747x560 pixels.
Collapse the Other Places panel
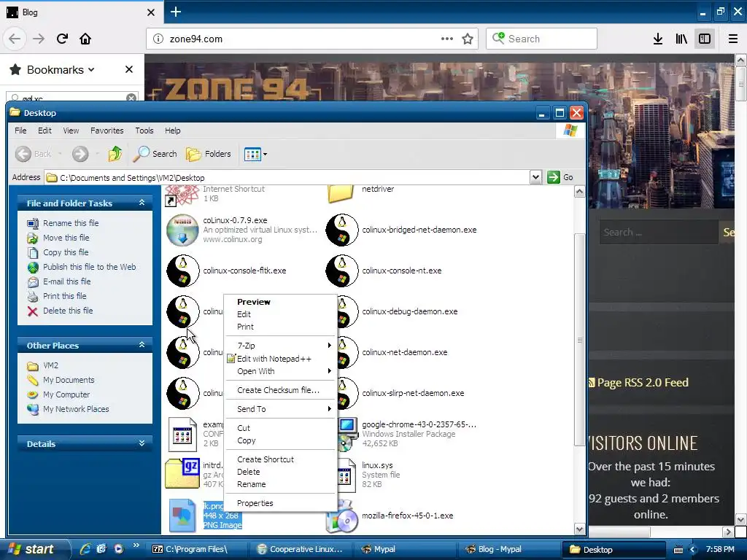tap(142, 345)
